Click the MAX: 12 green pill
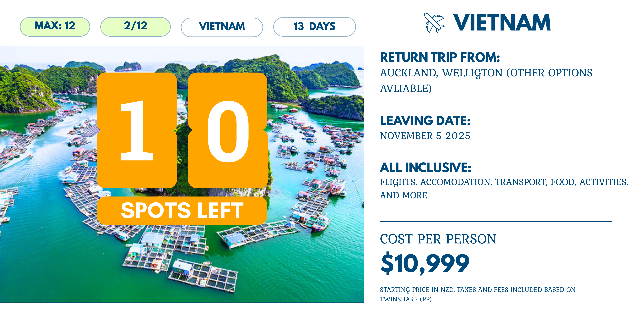This screenshot has width=644, height=322. click(55, 27)
